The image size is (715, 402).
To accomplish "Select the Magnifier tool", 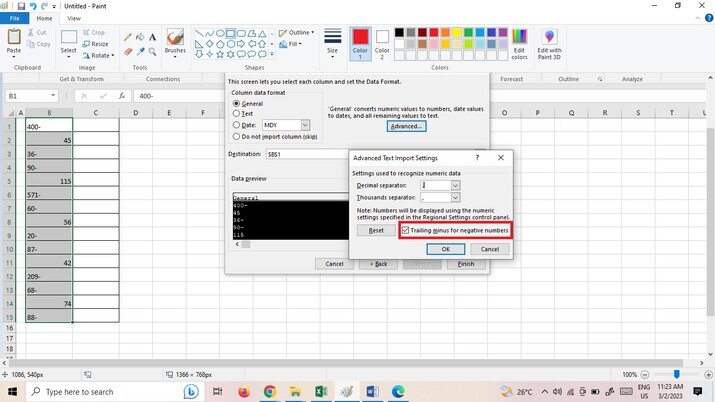I will pyautogui.click(x=152, y=52).
